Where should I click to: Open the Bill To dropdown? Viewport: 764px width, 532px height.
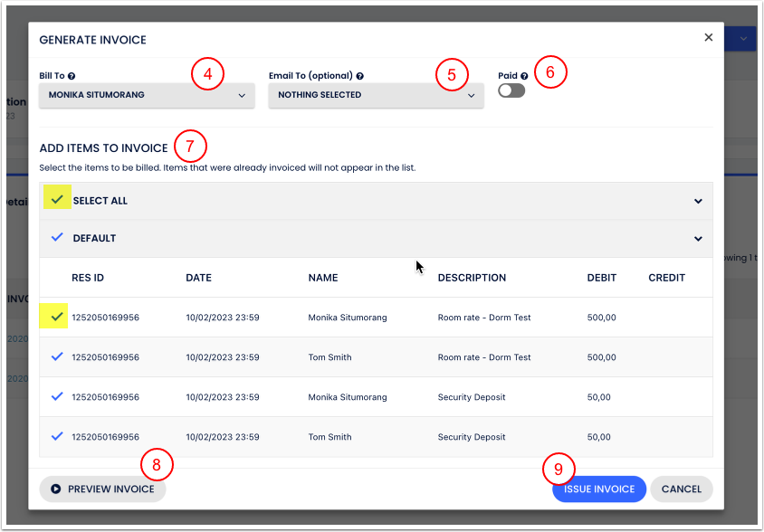click(x=147, y=95)
